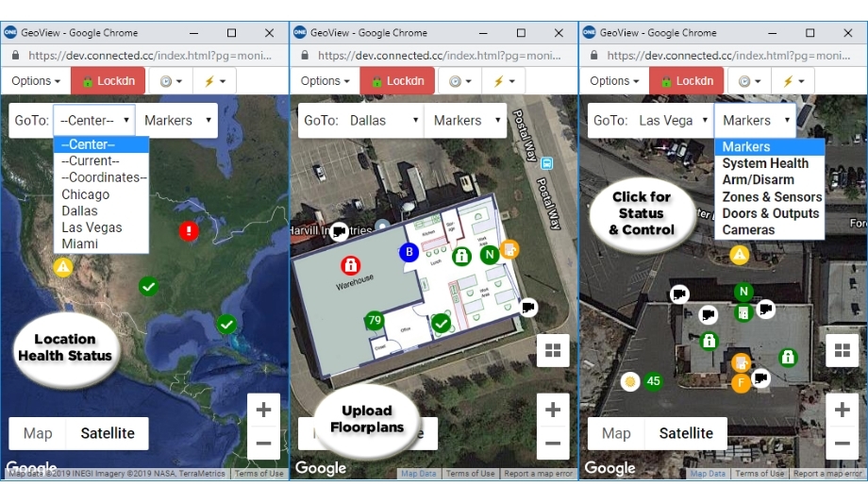This screenshot has width=868, height=503.
Task: Select System Health in Markers list
Action: 770,163
